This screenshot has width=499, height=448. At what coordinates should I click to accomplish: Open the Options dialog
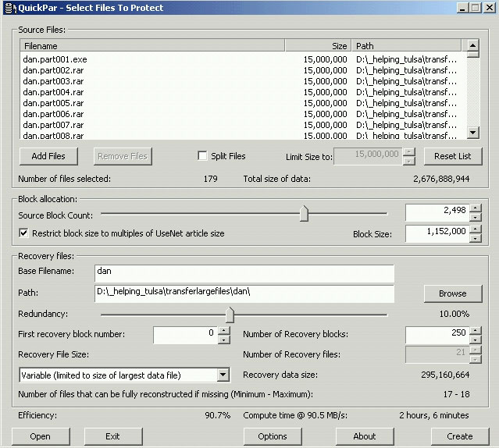[273, 436]
